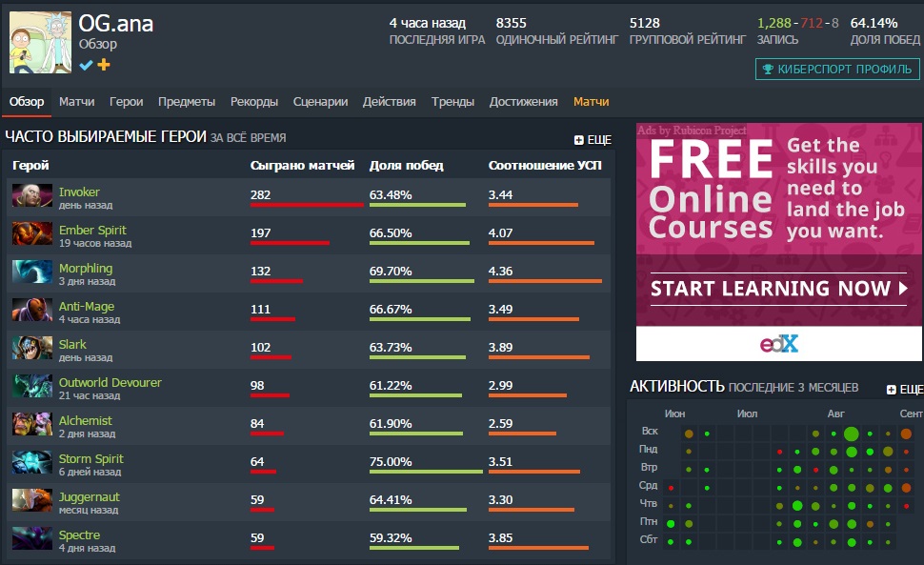Open the orange Матчи tab
Viewport: 924px width, 565px height.
click(x=591, y=101)
